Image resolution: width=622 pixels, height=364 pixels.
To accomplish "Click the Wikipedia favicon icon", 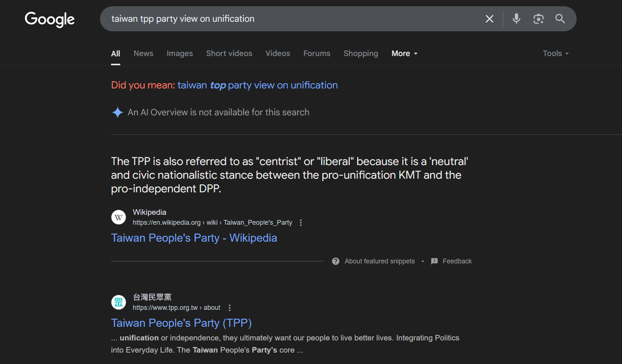I will point(118,217).
